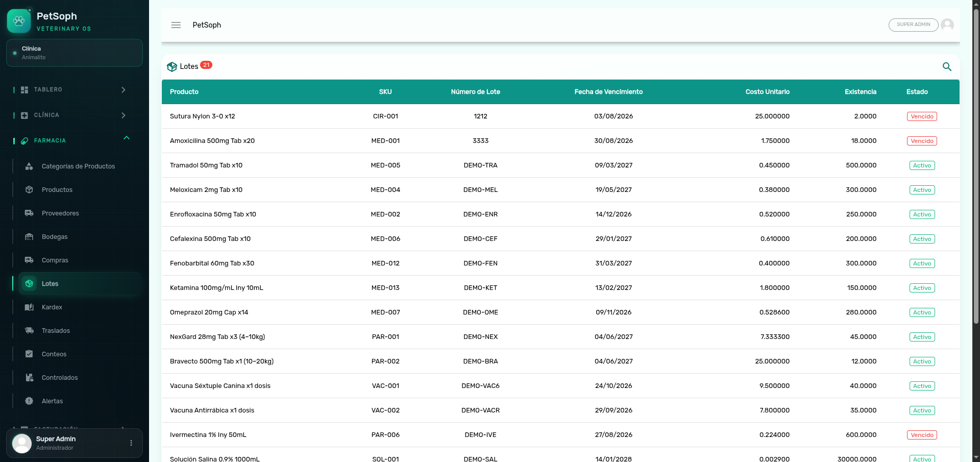This screenshot has height=462, width=980.
Task: Open the Clínica Animalito selector
Action: tap(75, 53)
